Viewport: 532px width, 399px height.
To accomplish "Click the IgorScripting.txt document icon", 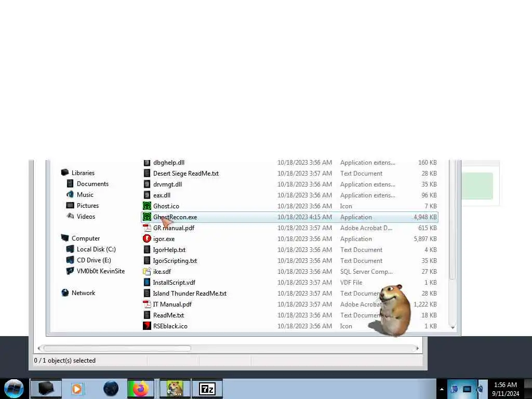I will [147, 261].
